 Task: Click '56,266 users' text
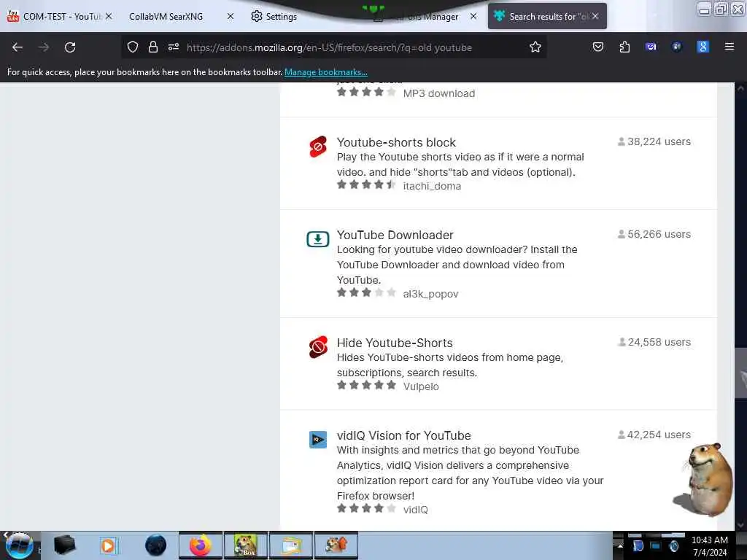pos(659,234)
